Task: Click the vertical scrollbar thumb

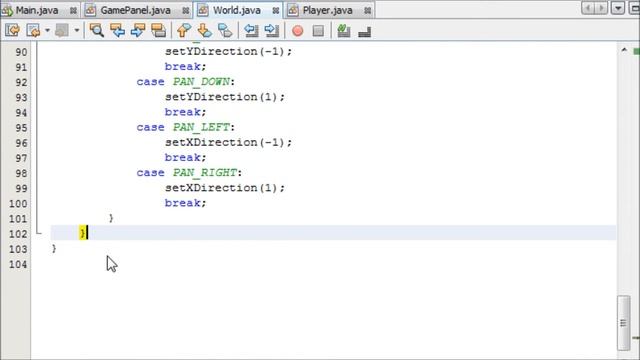Action: 623,322
